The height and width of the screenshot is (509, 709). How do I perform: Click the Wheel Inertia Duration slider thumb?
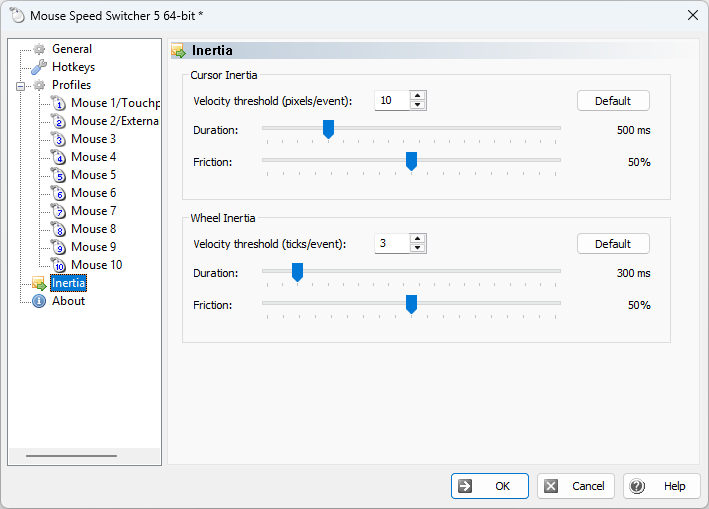tap(298, 272)
